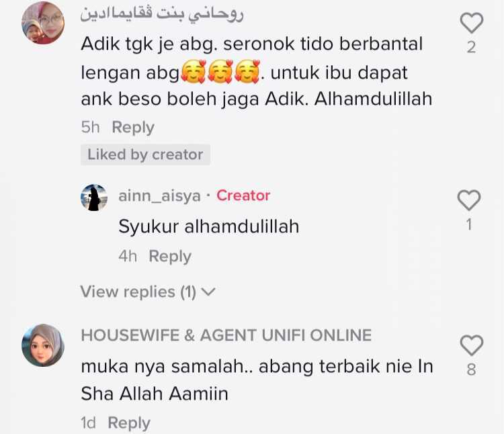Image resolution: width=504 pixels, height=434 pixels.
Task: Open ainn_aisya's silhouette avatar
Action: [x=94, y=198]
